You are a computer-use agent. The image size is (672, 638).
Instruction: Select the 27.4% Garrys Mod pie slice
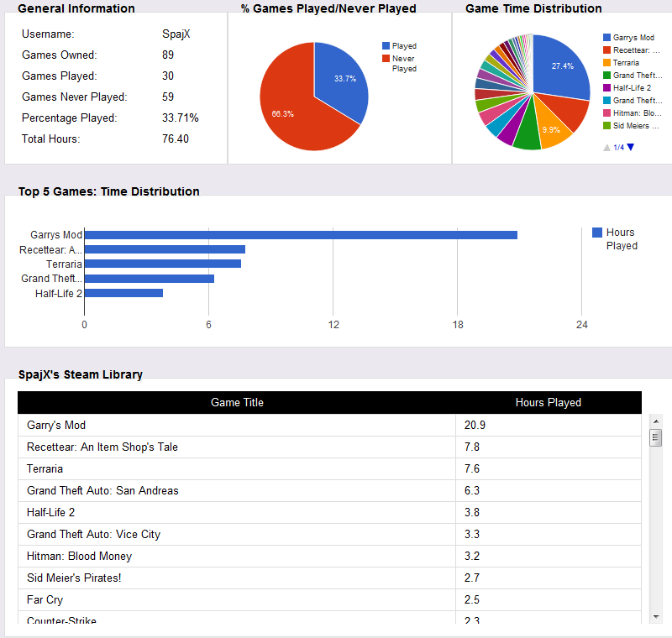(559, 65)
